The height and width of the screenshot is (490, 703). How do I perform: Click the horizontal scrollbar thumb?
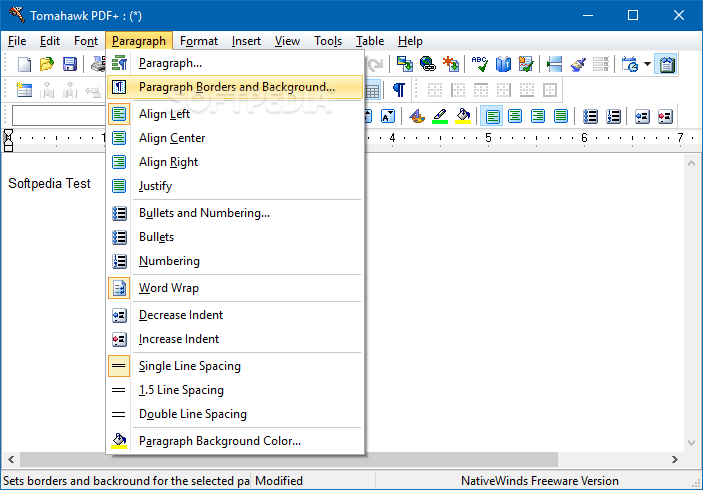[x=289, y=460]
